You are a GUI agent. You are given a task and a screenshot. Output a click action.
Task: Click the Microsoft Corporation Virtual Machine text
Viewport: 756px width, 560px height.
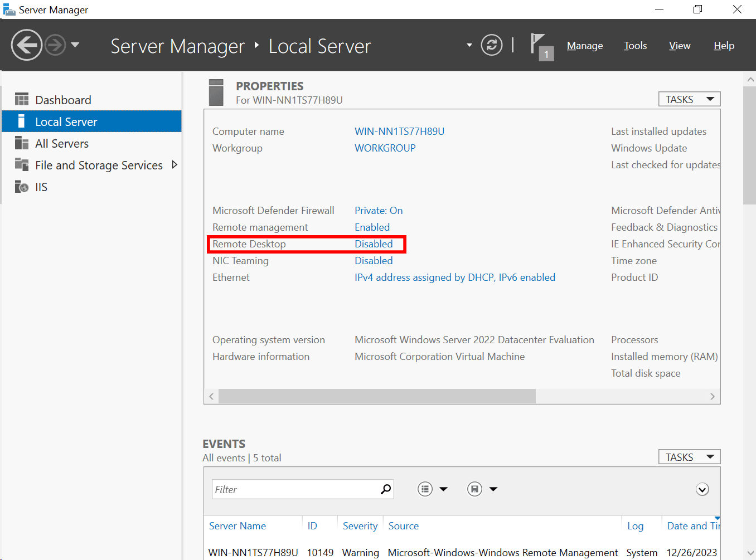coord(440,357)
